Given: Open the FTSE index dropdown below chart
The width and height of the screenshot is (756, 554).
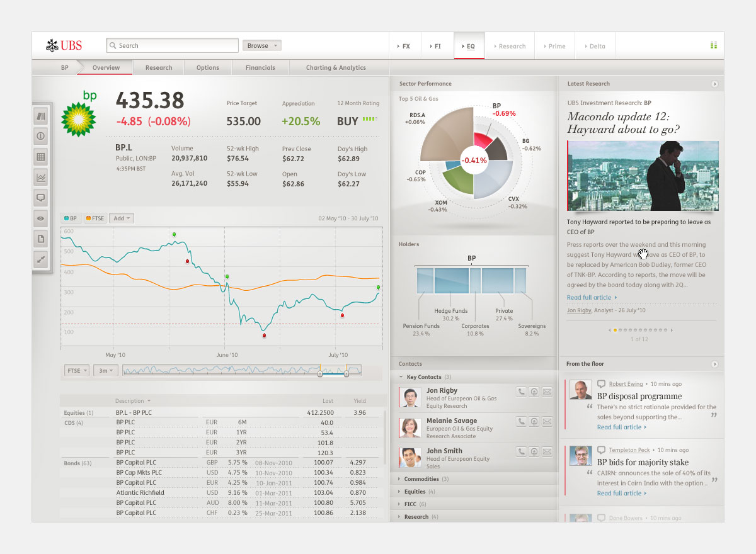Looking at the screenshot, I should (77, 370).
